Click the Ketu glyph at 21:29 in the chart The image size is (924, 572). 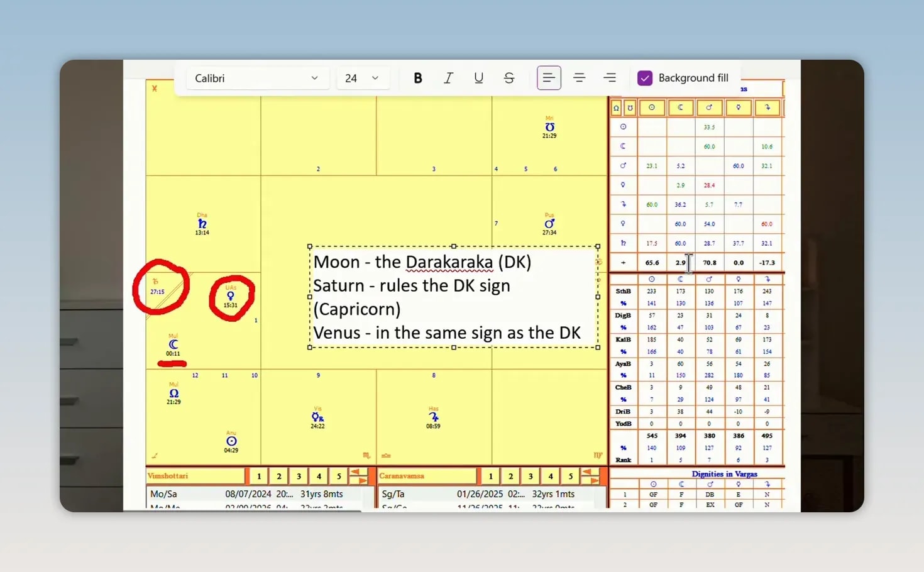click(x=549, y=127)
